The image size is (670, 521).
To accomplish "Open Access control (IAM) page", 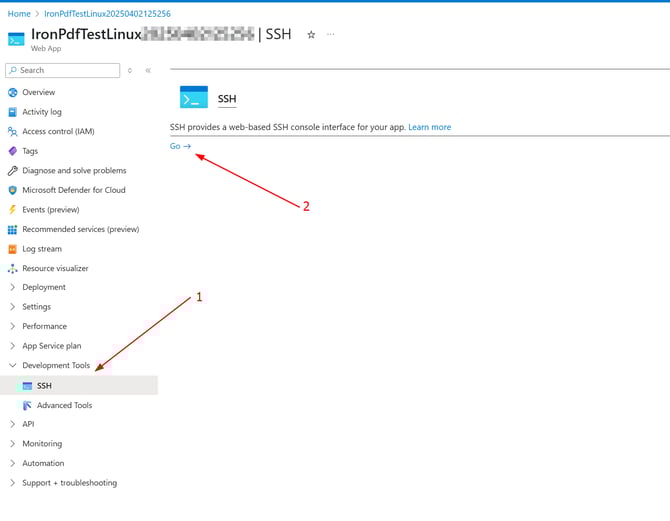I will [58, 132].
